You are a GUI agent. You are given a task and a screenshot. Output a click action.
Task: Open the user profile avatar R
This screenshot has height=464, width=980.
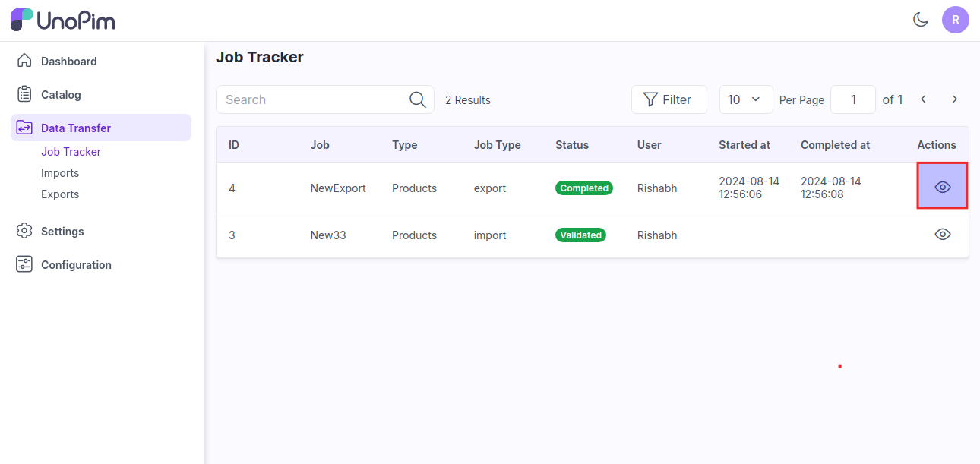coord(955,20)
